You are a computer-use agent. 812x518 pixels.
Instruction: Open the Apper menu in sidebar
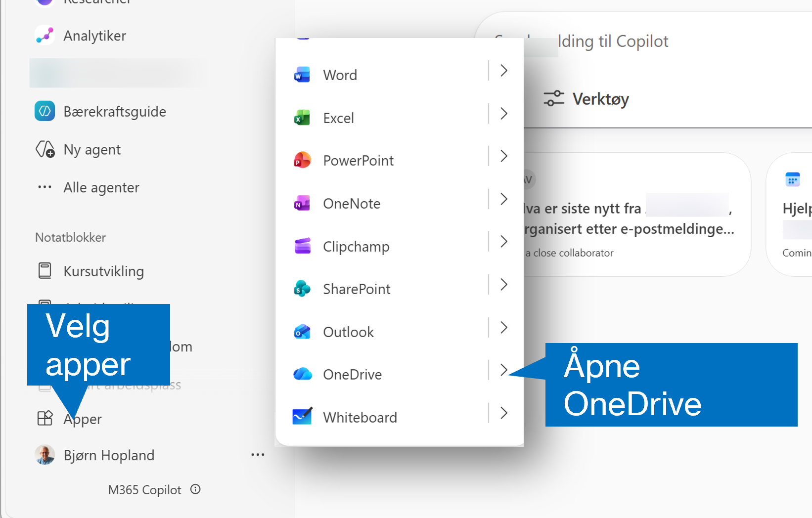(83, 419)
